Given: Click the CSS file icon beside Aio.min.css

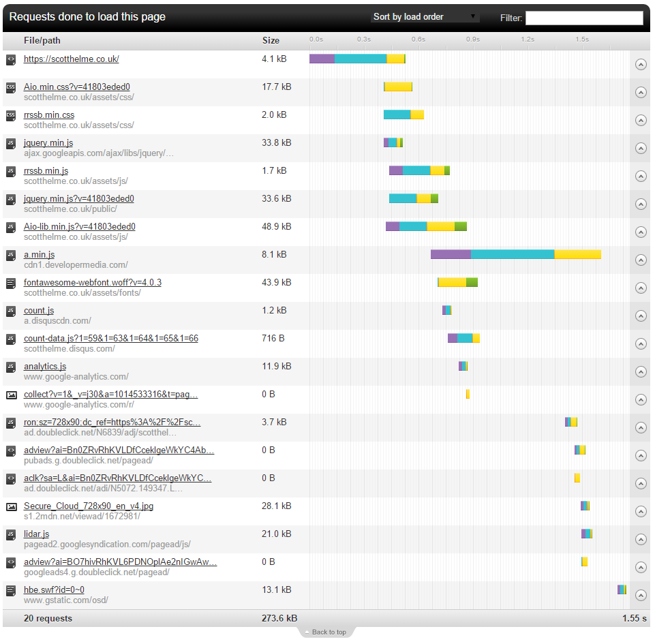Looking at the screenshot, I should tap(11, 87).
